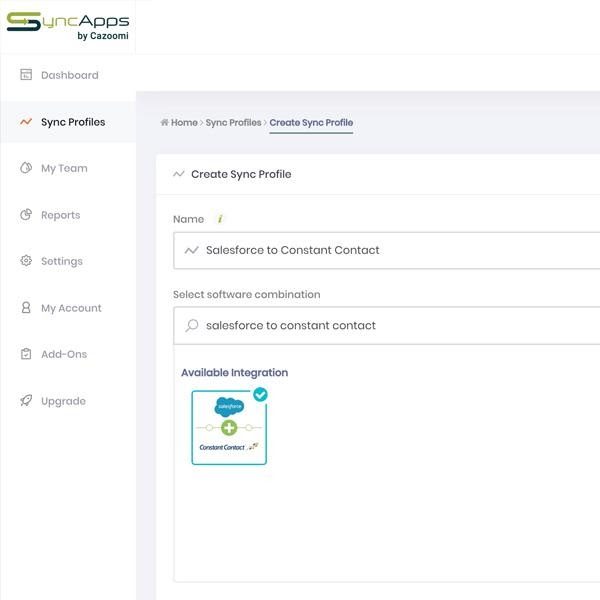This screenshot has height=600, width=600.
Task: Click the Salesforce cloud logo
Action: coord(229,406)
